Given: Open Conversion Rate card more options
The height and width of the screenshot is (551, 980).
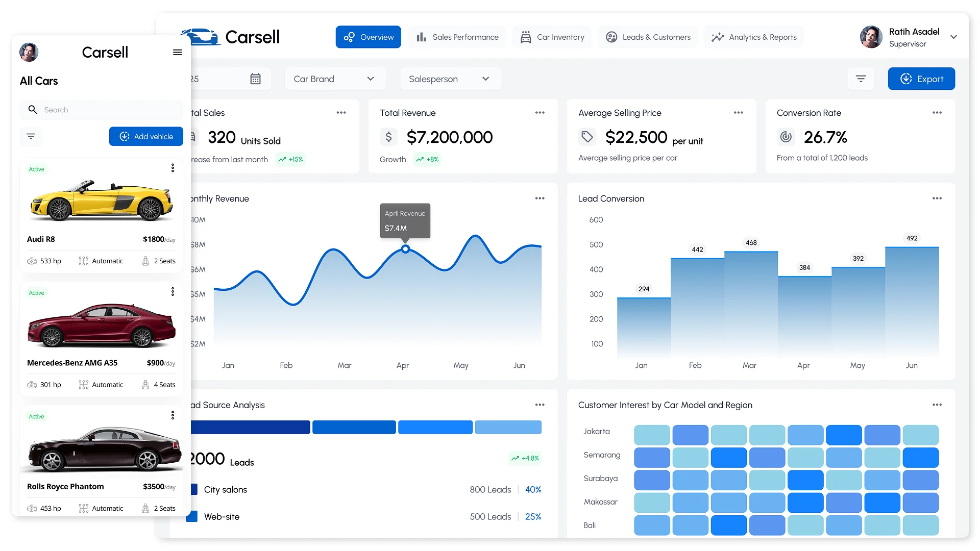Looking at the screenshot, I should [x=937, y=113].
